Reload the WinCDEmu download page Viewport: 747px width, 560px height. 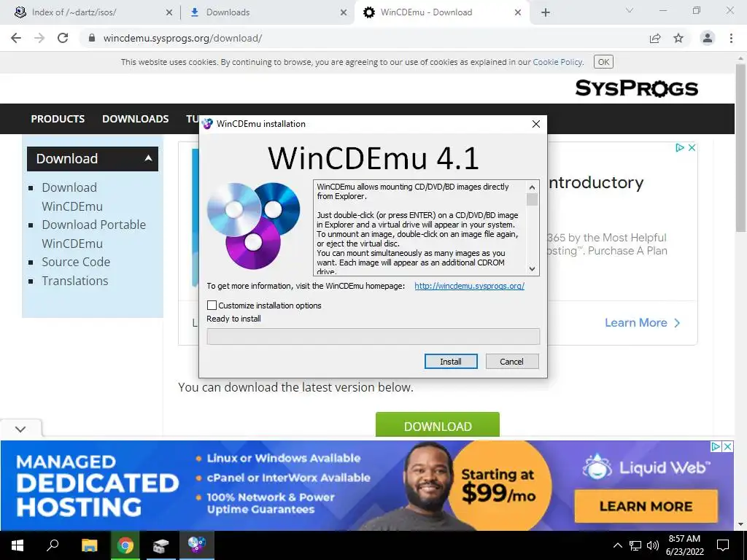pyautogui.click(x=63, y=38)
